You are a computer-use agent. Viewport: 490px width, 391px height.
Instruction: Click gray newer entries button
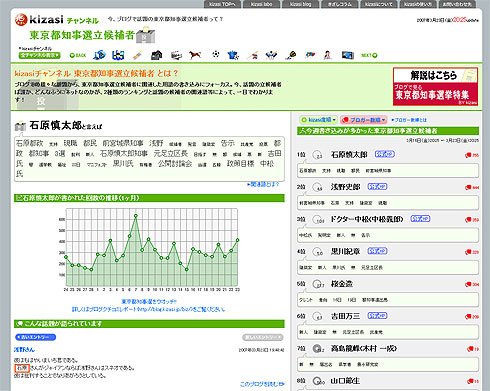point(263,337)
